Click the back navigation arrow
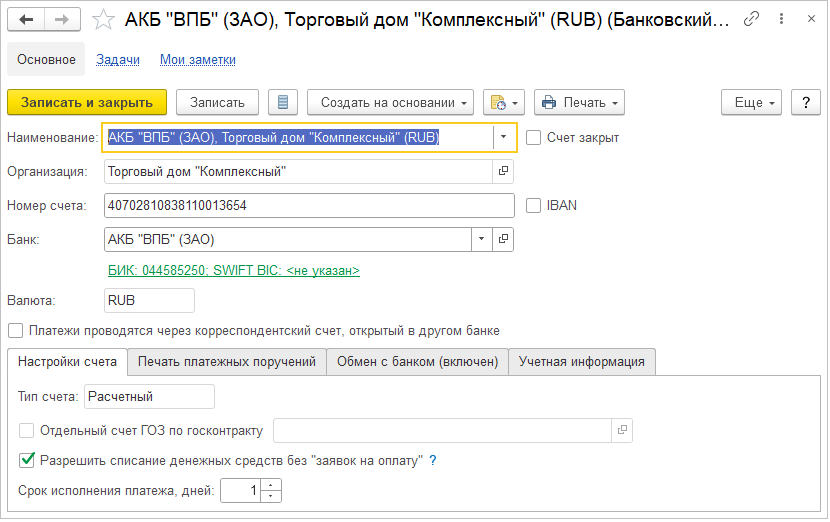The height and width of the screenshot is (522, 830). click(26, 20)
